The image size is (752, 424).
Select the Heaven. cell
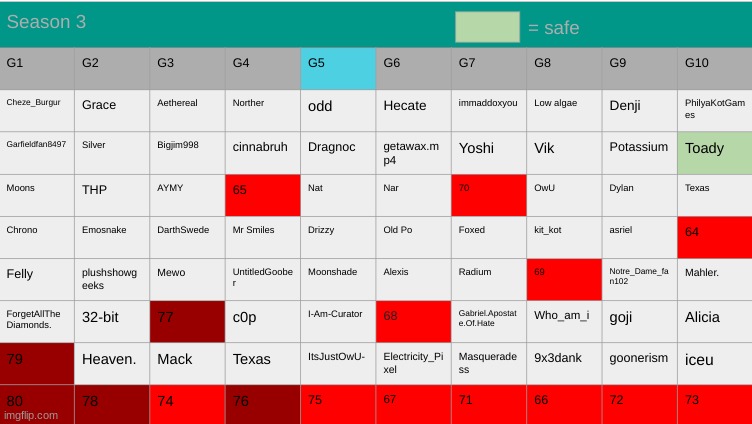point(112,363)
